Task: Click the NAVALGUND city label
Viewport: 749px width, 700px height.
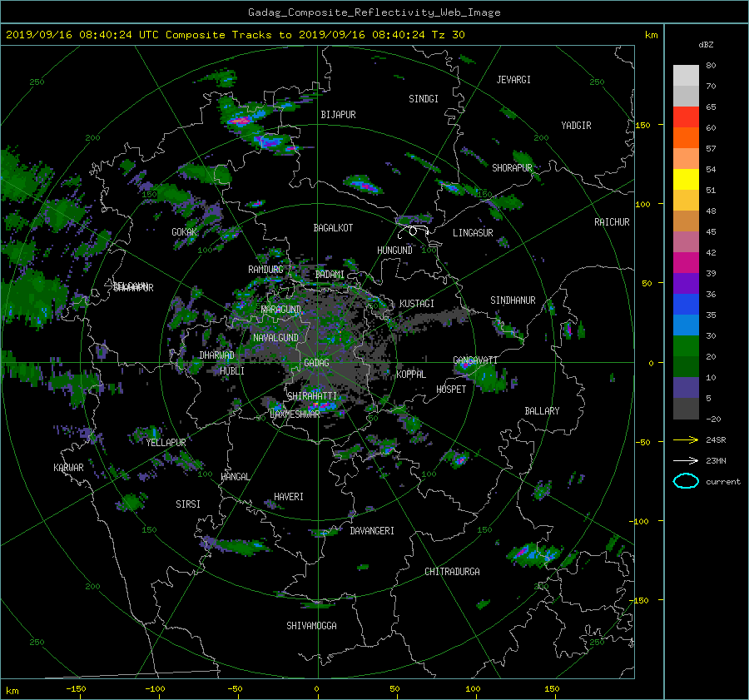Action: click(275, 338)
